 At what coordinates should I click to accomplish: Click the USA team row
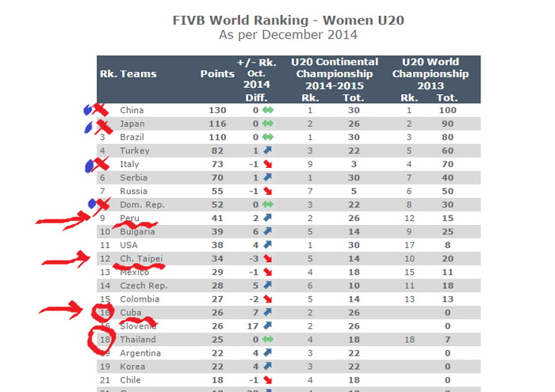pyautogui.click(x=289, y=245)
